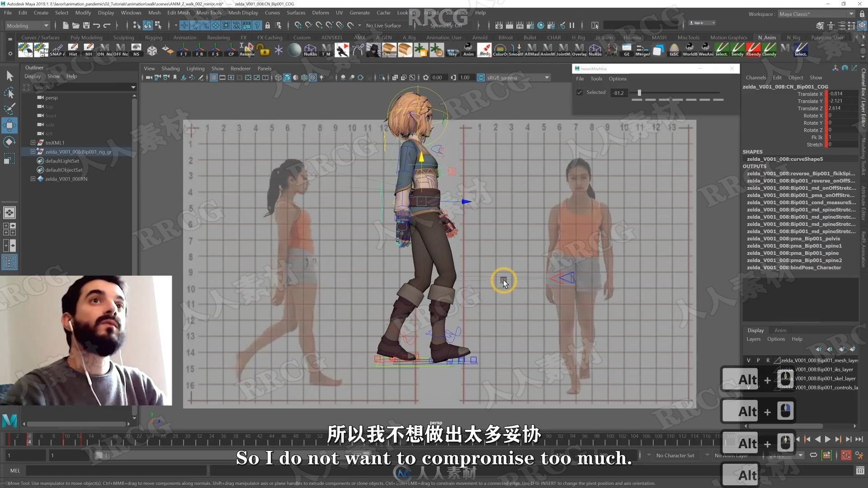The image size is (868, 488).
Task: Click the IPR render icon
Action: (x=519, y=25)
